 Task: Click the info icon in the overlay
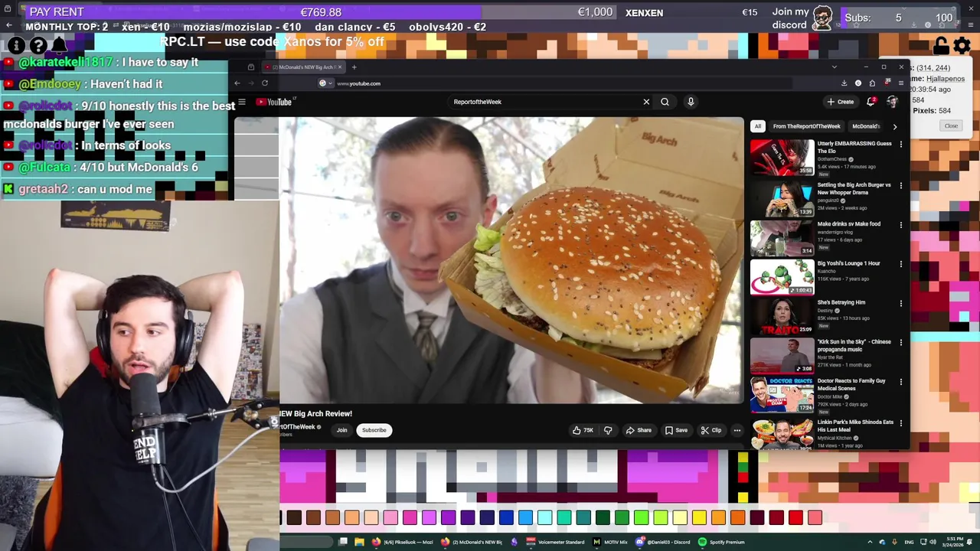[16, 46]
